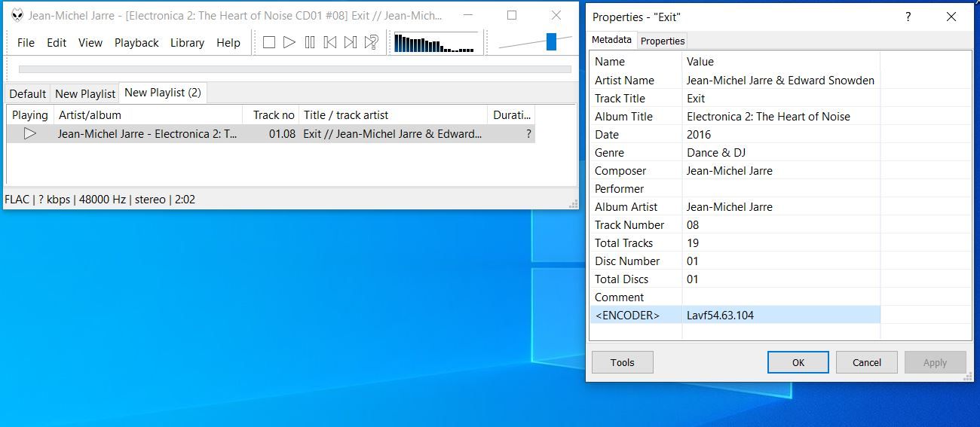Select the Total Tracks value 19
The width and height of the screenshot is (980, 427).
click(x=781, y=243)
